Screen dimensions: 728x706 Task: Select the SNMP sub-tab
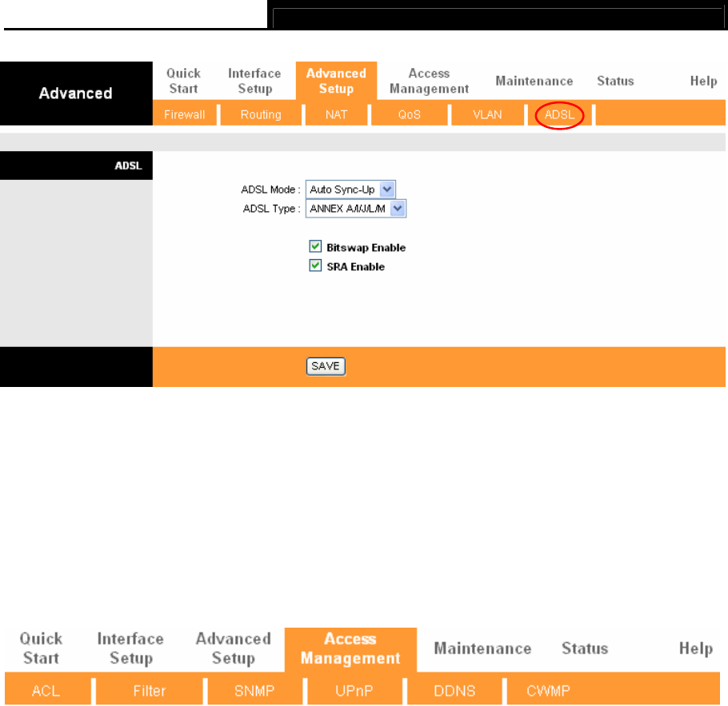pyautogui.click(x=254, y=690)
